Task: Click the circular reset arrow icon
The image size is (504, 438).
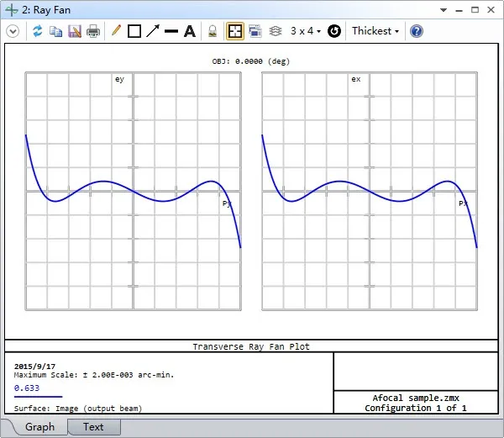Action: [333, 31]
